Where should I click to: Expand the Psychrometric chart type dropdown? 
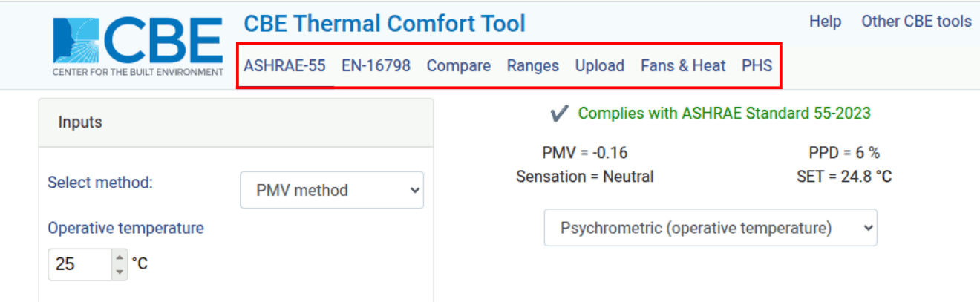point(710,228)
